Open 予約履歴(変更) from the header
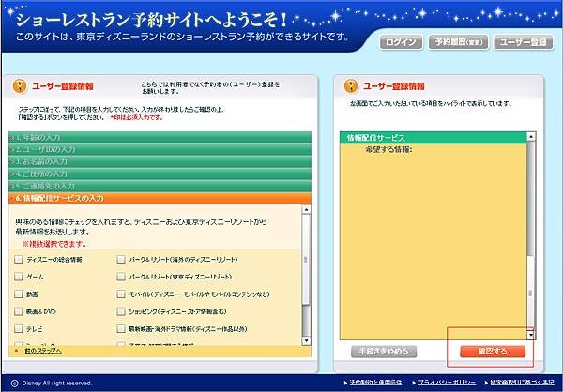Viewport: 563px width, 392px height. point(458,42)
